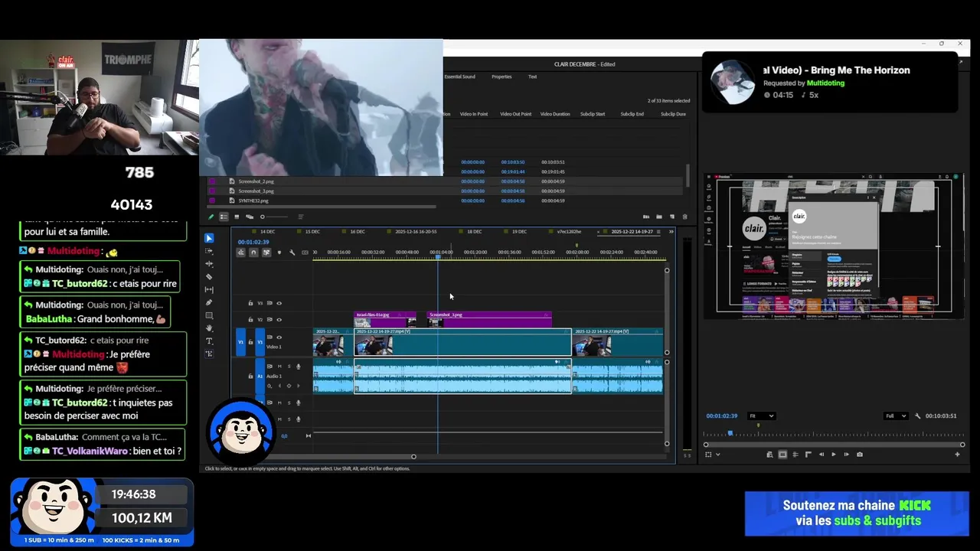
Task: Click Add-Remove Keyframe diamond on Audio 1
Action: click(289, 386)
